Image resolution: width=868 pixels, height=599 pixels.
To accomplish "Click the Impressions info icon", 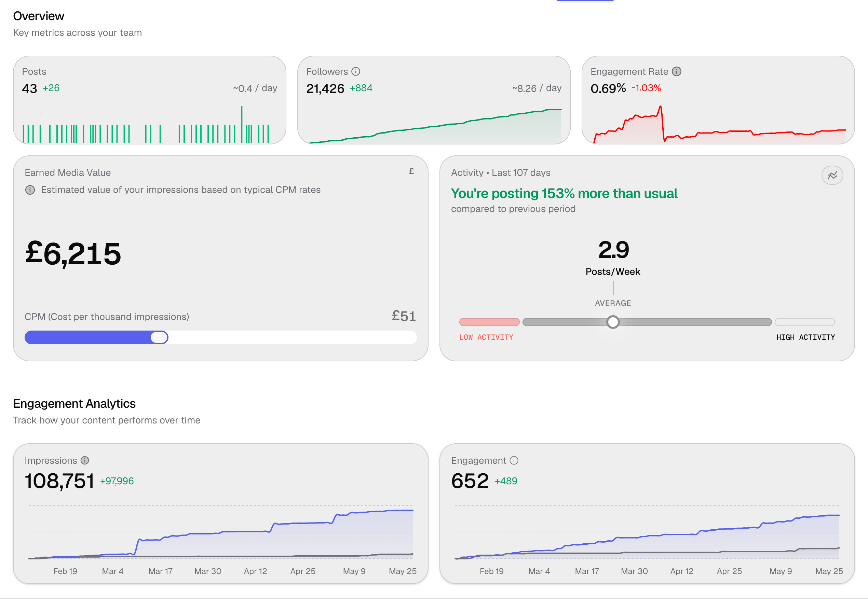I will 85,460.
